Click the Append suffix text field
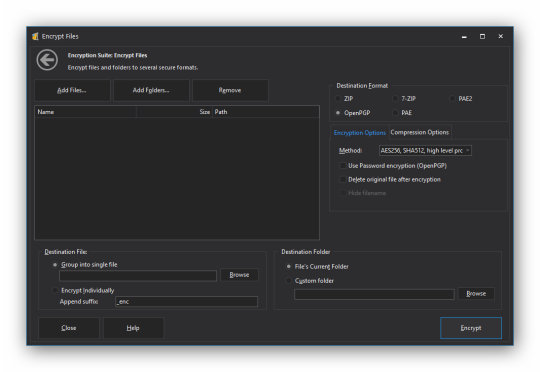This screenshot has height=372, width=540. (186, 302)
